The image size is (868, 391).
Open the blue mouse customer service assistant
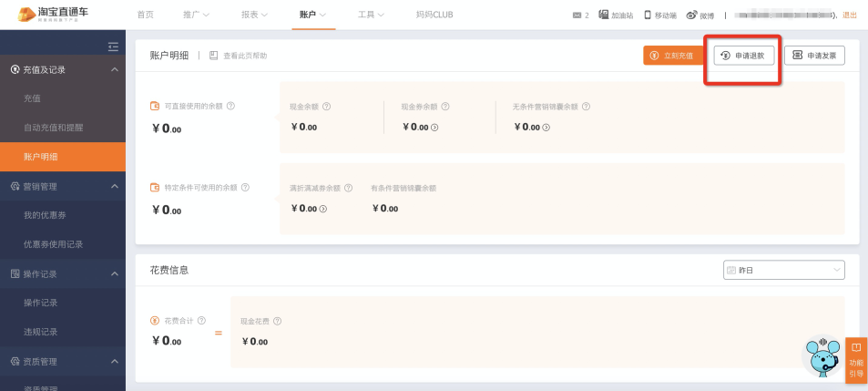tap(822, 356)
